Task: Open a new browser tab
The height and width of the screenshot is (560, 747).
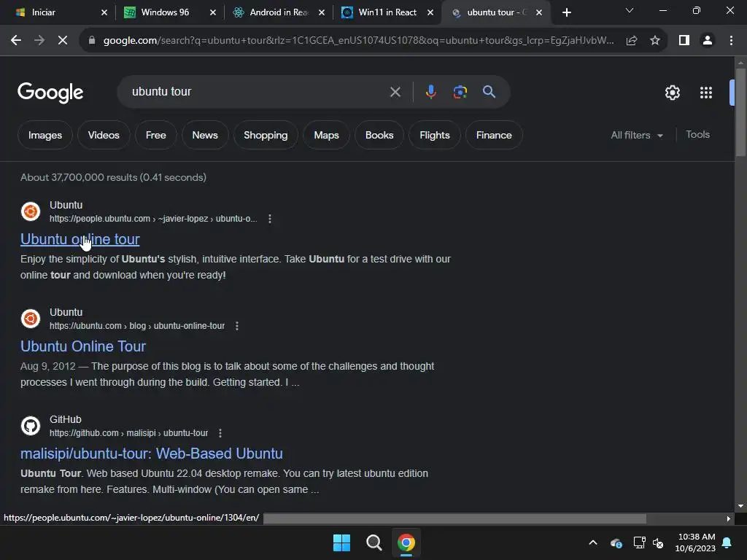Action: click(x=566, y=12)
